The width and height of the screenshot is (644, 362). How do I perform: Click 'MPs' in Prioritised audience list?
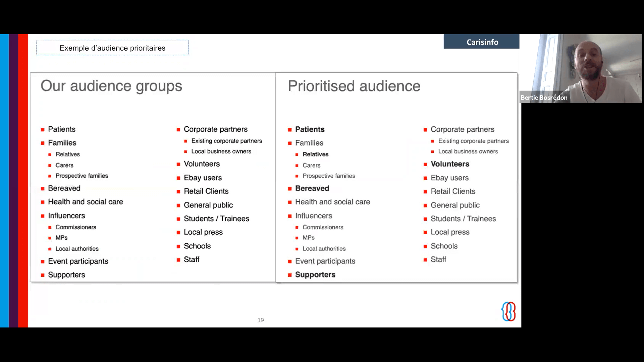[x=309, y=238]
